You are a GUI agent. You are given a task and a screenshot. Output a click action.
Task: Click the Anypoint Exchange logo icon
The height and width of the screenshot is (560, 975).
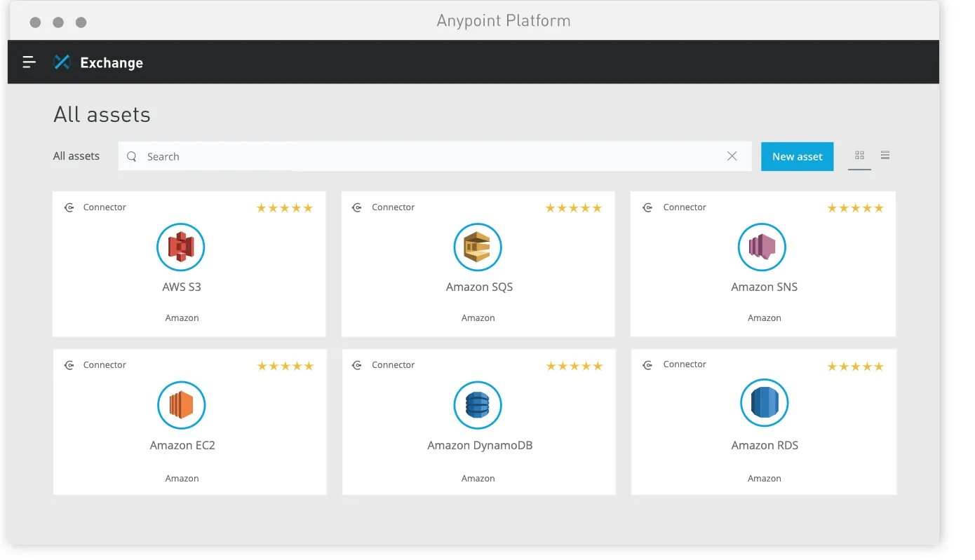pyautogui.click(x=62, y=62)
